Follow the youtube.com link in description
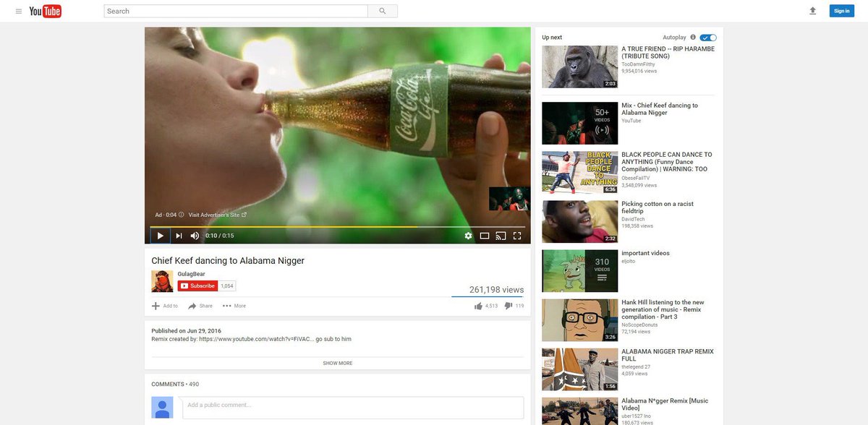Screen dimensions: 868x425 click(256, 339)
